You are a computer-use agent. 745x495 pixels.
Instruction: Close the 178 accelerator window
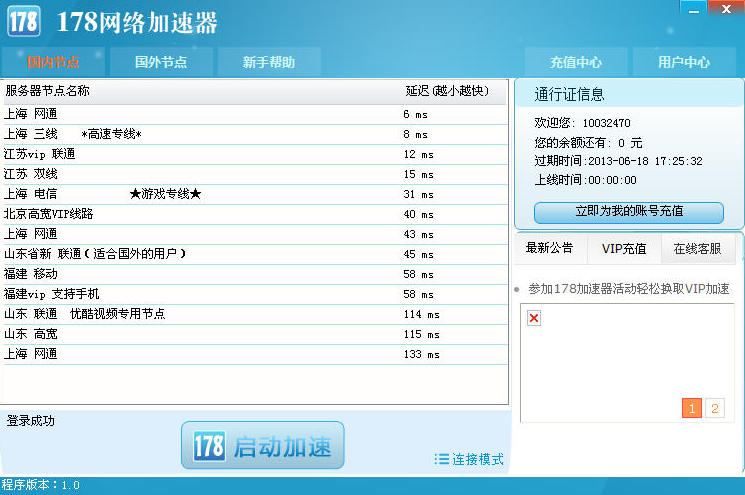726,9
